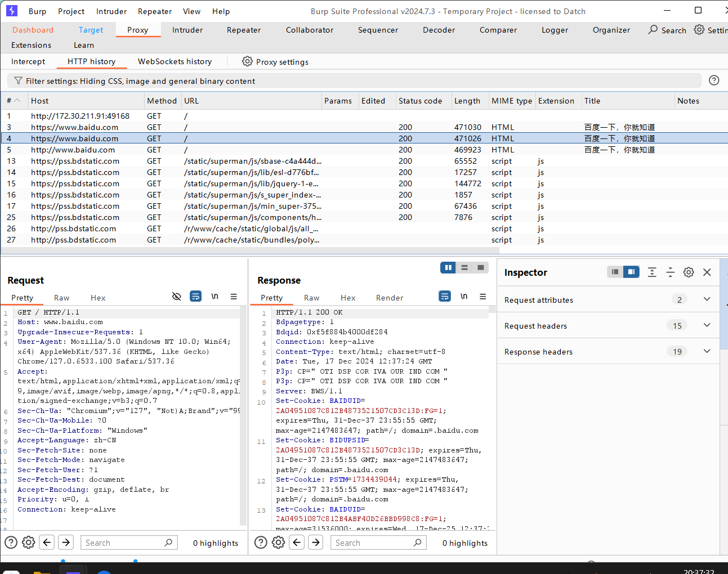The width and height of the screenshot is (728, 574).
Task: Open the filter settings funnel icon
Action: click(18, 81)
